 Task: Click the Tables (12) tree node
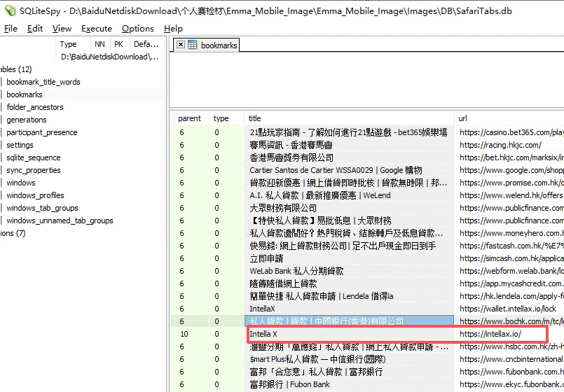click(16, 69)
